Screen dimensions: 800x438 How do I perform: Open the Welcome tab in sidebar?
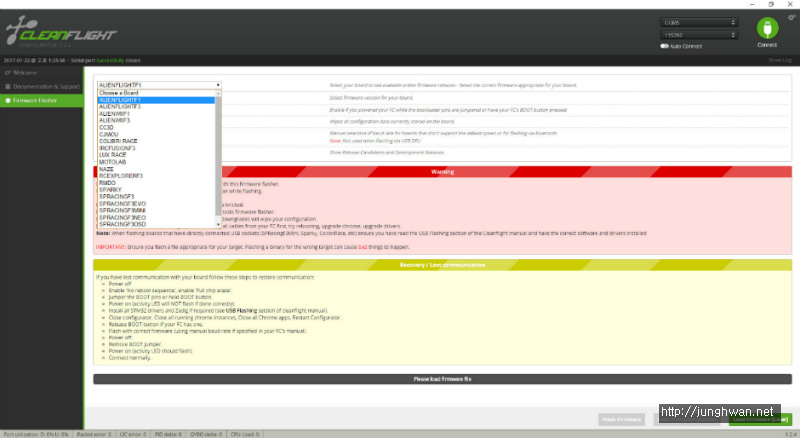[42, 72]
